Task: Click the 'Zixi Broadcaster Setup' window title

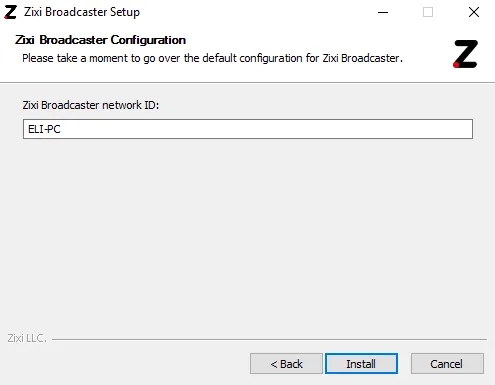Action: point(82,12)
